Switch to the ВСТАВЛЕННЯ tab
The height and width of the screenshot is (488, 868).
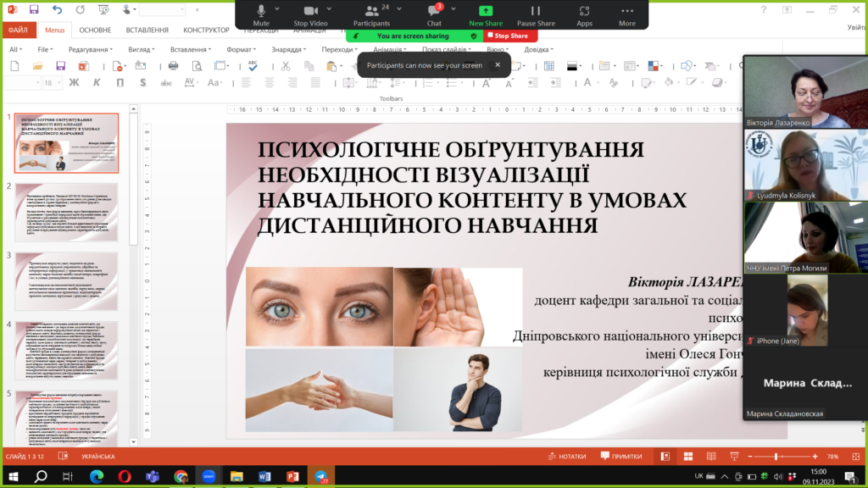click(147, 30)
